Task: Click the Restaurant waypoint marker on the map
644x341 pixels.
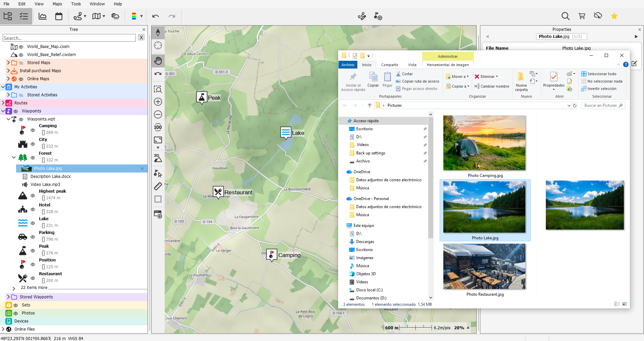Action: (218, 192)
